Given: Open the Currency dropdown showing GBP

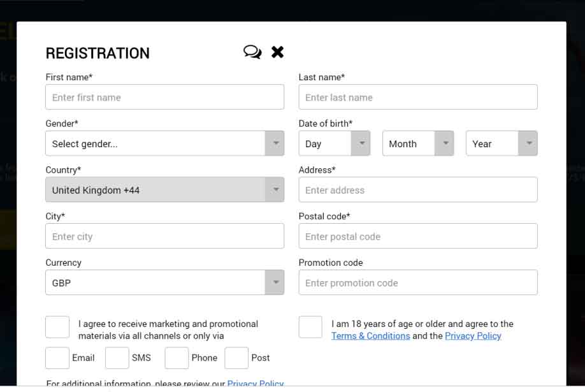Looking at the screenshot, I should (164, 282).
